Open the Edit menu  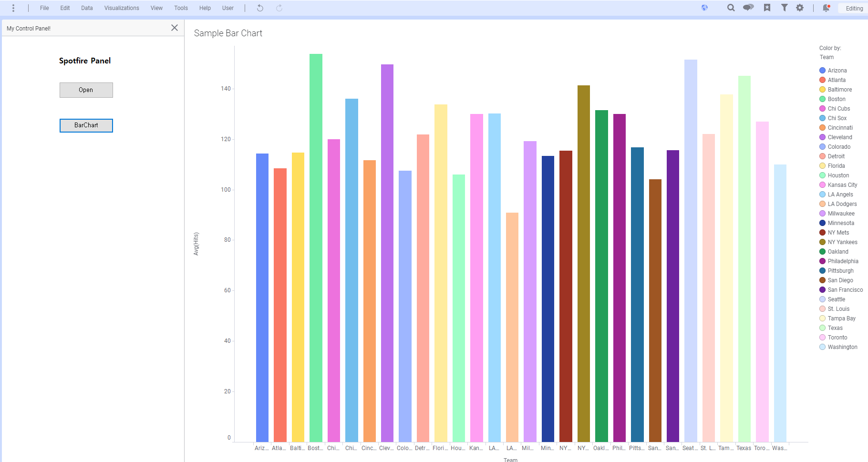click(65, 8)
